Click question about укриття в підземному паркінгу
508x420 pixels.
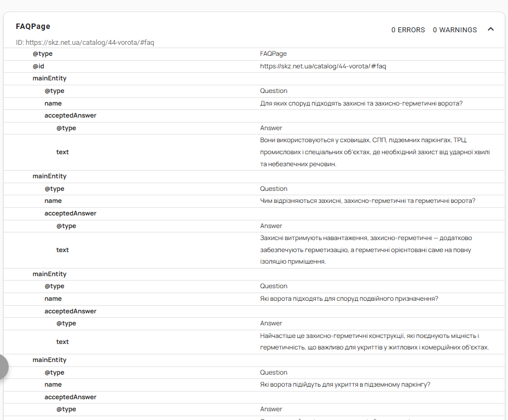tap(345, 385)
